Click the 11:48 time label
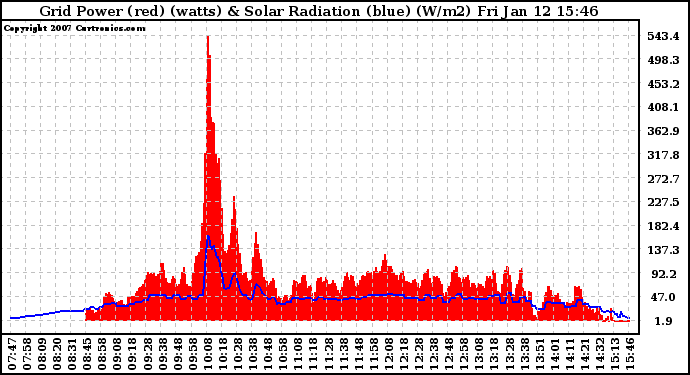Image resolution: width=690 pixels, height=375 pixels. (359, 354)
